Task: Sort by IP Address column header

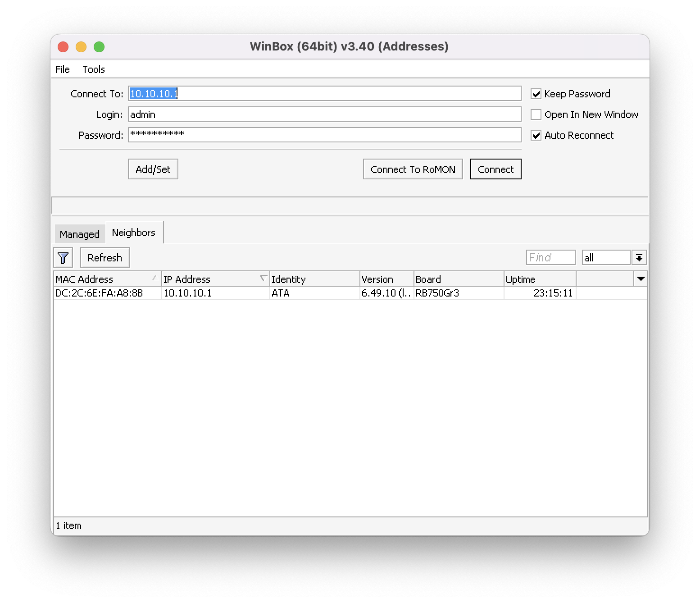Action: click(215, 279)
